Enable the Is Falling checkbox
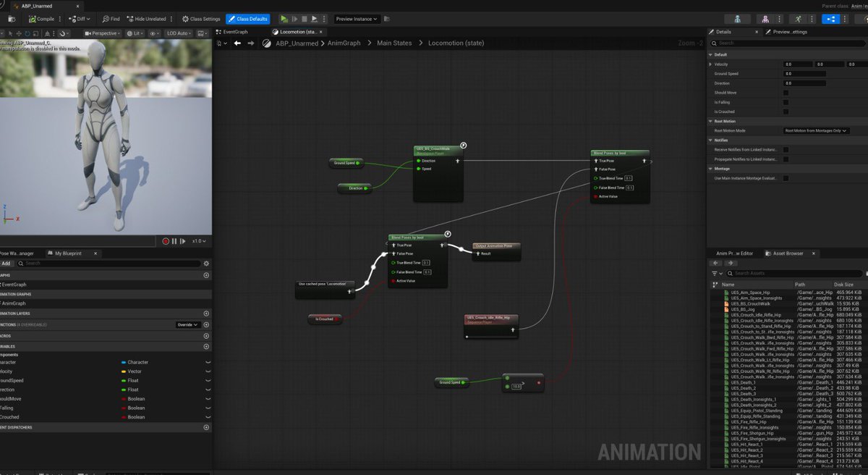The height and width of the screenshot is (475, 868). pyautogui.click(x=786, y=102)
